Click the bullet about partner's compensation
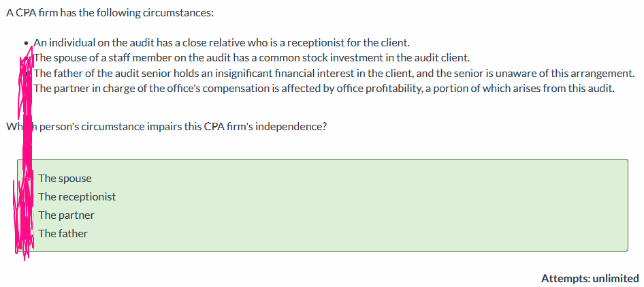The width and height of the screenshot is (644, 287). click(323, 89)
